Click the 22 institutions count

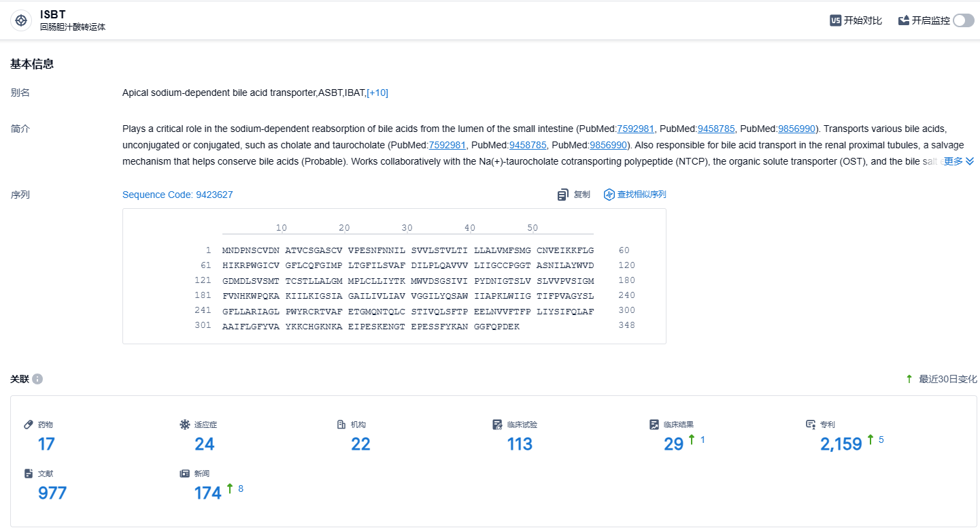click(x=360, y=444)
